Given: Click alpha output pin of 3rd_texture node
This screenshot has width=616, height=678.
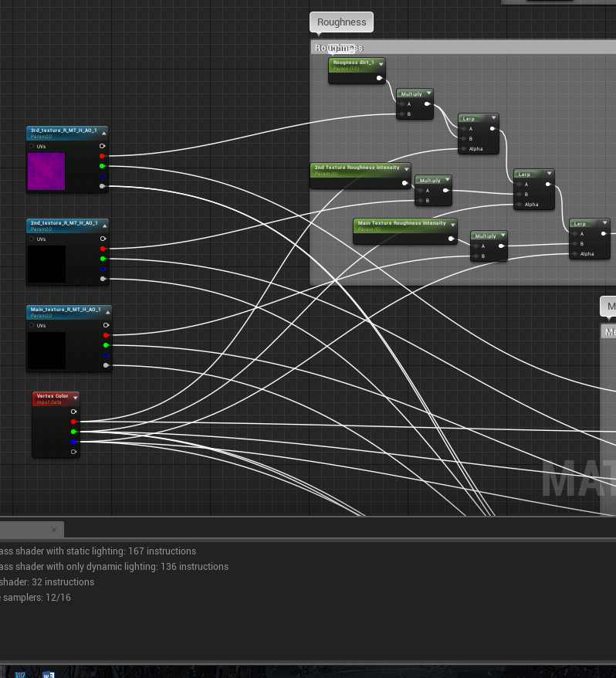Looking at the screenshot, I should click(x=102, y=186).
